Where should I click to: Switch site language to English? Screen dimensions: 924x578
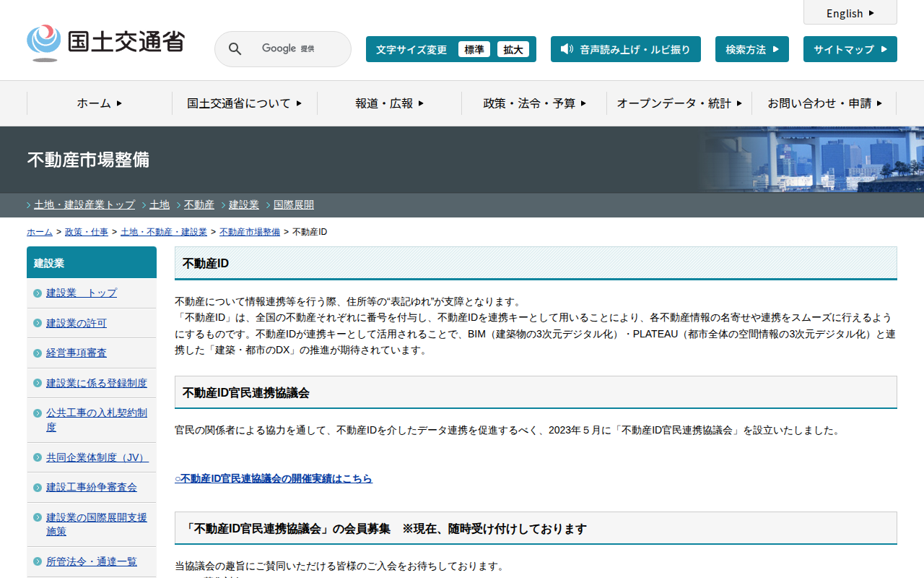[x=850, y=13]
